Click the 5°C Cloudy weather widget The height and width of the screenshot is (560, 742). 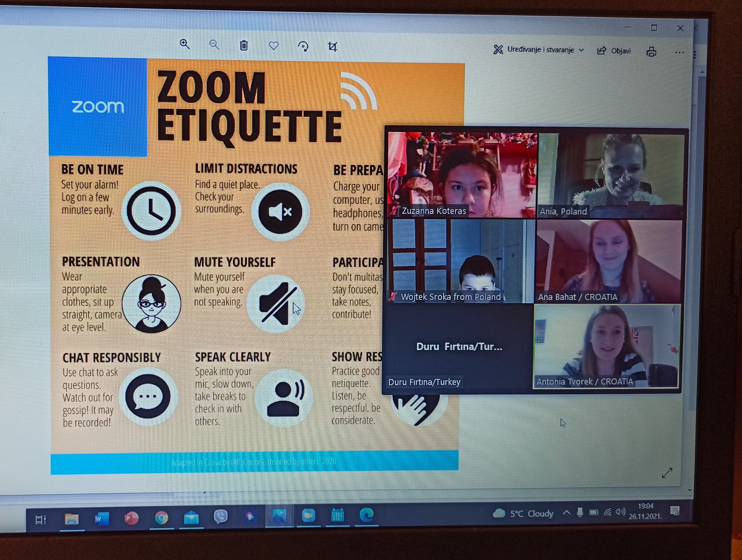tap(523, 513)
